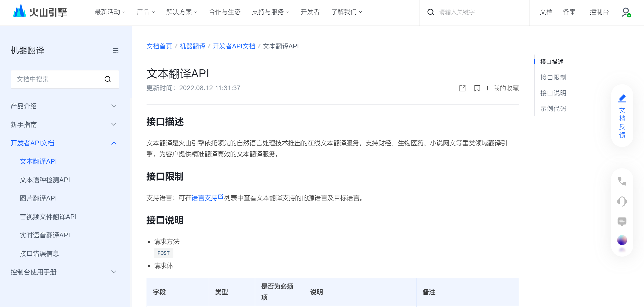Open the user account avatar icon
The image size is (644, 307).
pyautogui.click(x=626, y=12)
